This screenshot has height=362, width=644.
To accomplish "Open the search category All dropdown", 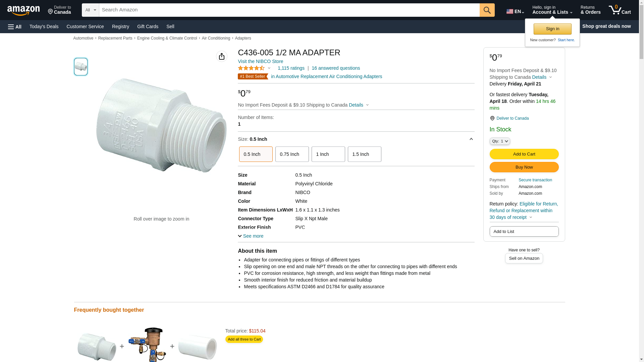I will pos(90,10).
